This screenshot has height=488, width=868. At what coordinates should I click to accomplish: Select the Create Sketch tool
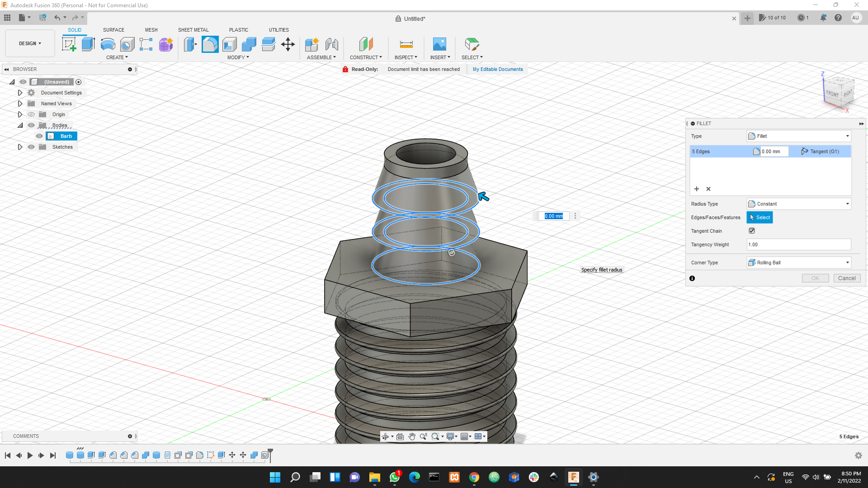(x=69, y=44)
